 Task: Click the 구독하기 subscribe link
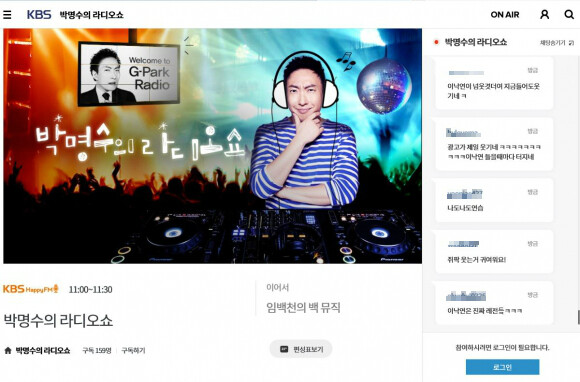click(133, 350)
